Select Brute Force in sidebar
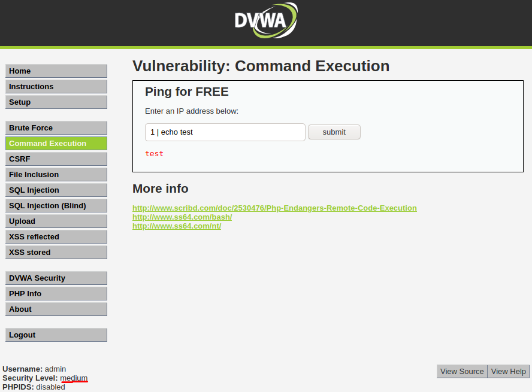The image size is (532, 392). [56, 128]
